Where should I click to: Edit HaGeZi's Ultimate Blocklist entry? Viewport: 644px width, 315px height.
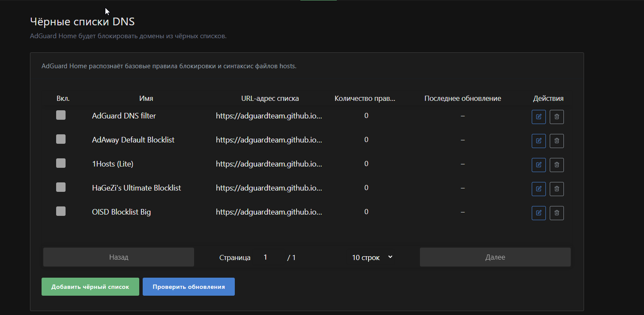(x=539, y=189)
